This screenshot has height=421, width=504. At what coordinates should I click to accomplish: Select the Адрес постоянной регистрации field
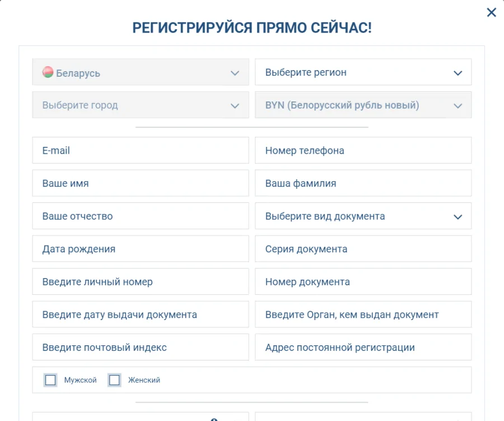363,347
